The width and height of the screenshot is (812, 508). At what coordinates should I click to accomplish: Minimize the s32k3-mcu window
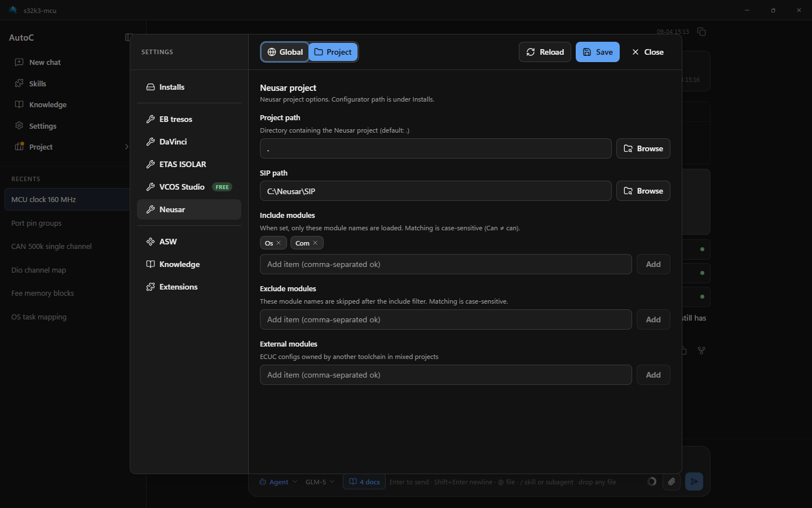click(747, 10)
